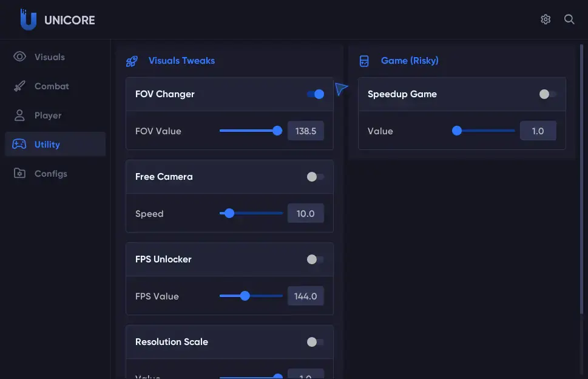Enable the Speedup Game toggle
Screen dimensions: 588x379
[548, 94]
